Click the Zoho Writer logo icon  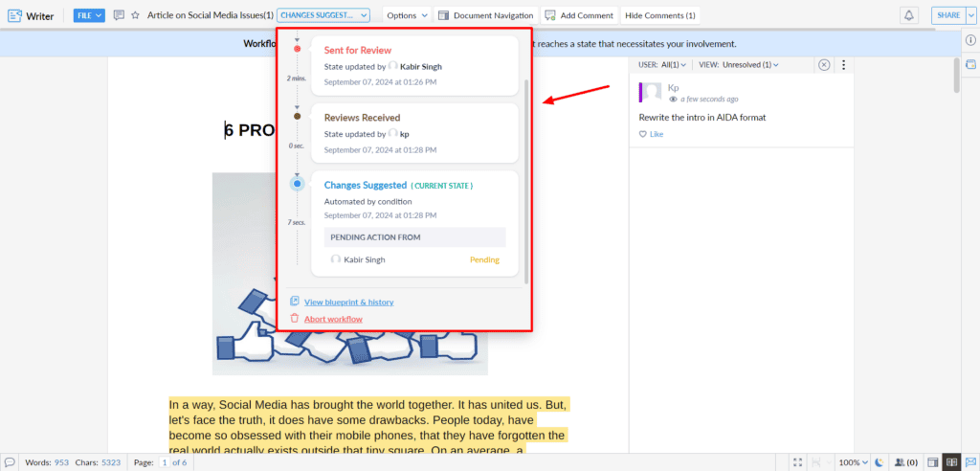coord(14,15)
